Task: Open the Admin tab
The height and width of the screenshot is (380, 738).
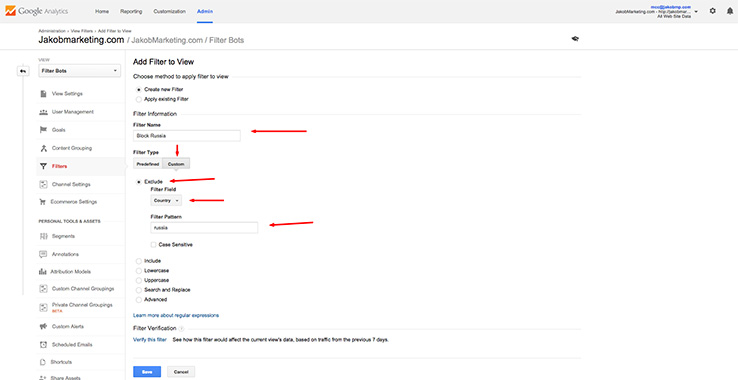Action: pos(204,11)
